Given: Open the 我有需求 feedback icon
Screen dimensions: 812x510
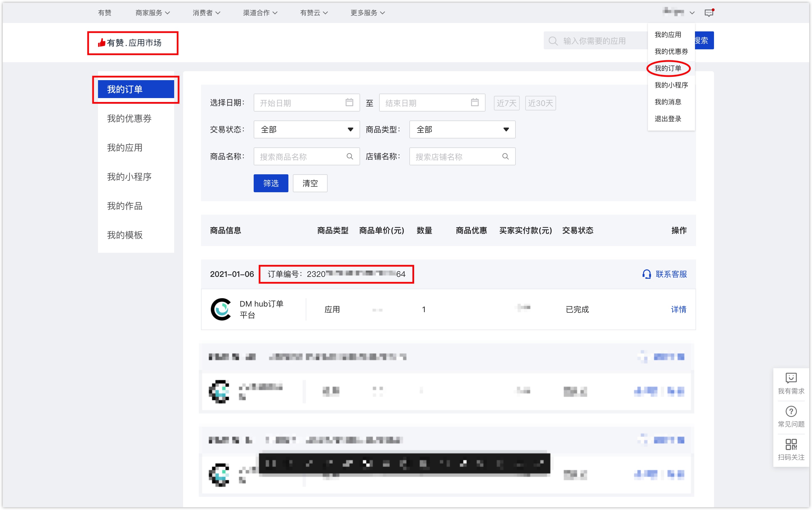Looking at the screenshot, I should [x=791, y=378].
